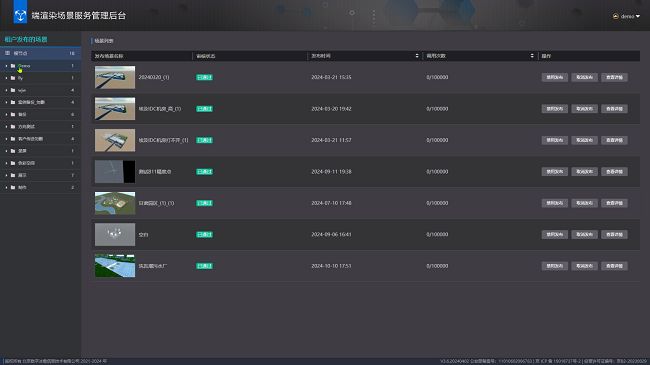Click the folder icon of lly
Viewport: 650px width, 365px height.
click(13, 78)
